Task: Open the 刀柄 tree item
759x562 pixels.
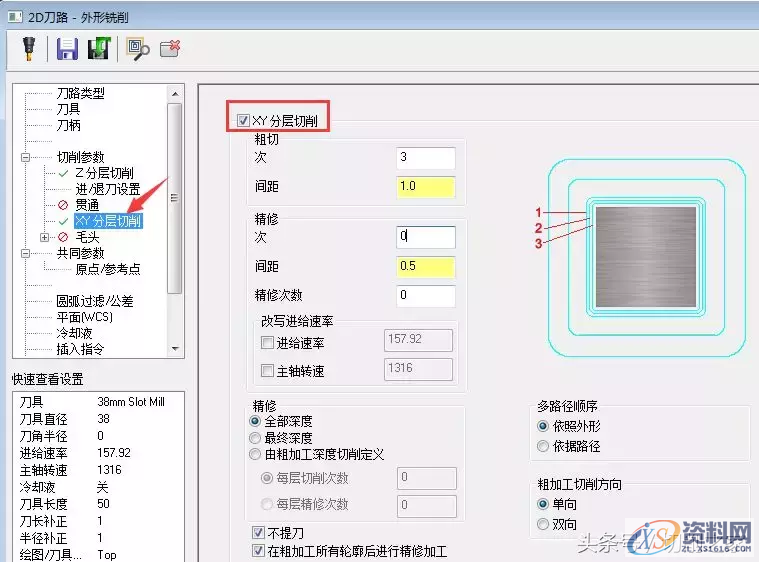Action: coord(68,125)
